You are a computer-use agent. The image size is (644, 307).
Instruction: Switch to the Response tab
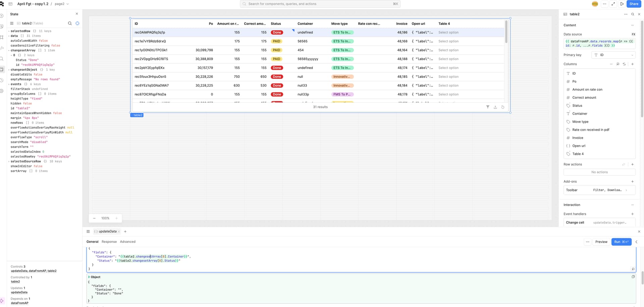[x=109, y=242]
